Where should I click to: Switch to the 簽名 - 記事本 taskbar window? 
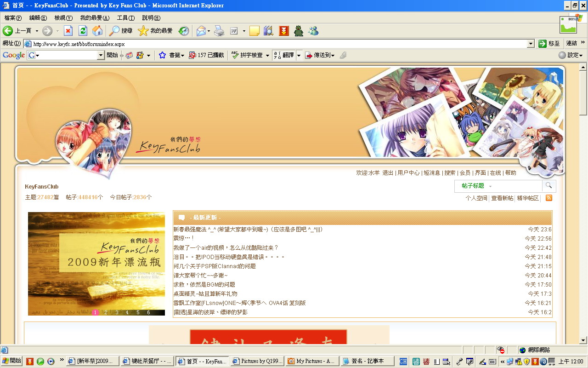368,361
